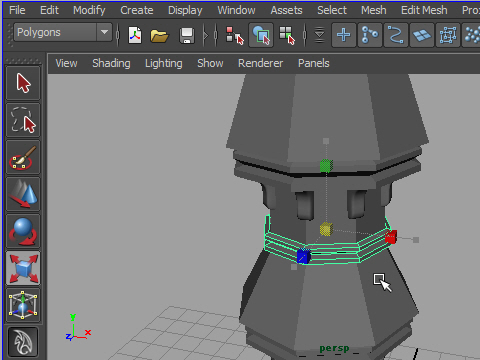480x360 pixels.
Task: Save scene using floppy disk icon
Action: click(187, 35)
